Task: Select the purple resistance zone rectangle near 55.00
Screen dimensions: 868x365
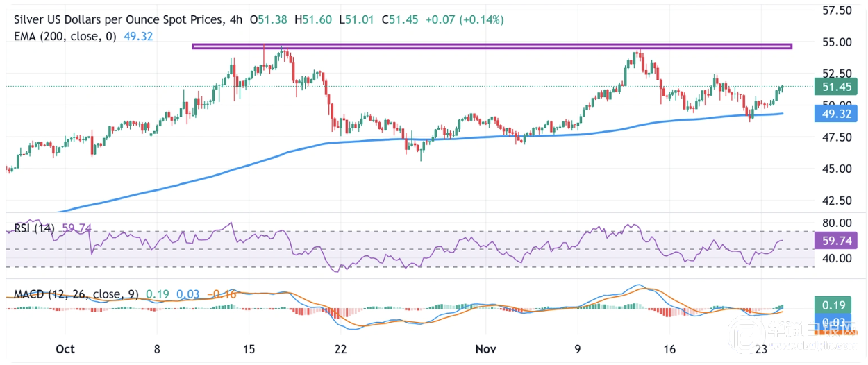Action: (x=492, y=46)
